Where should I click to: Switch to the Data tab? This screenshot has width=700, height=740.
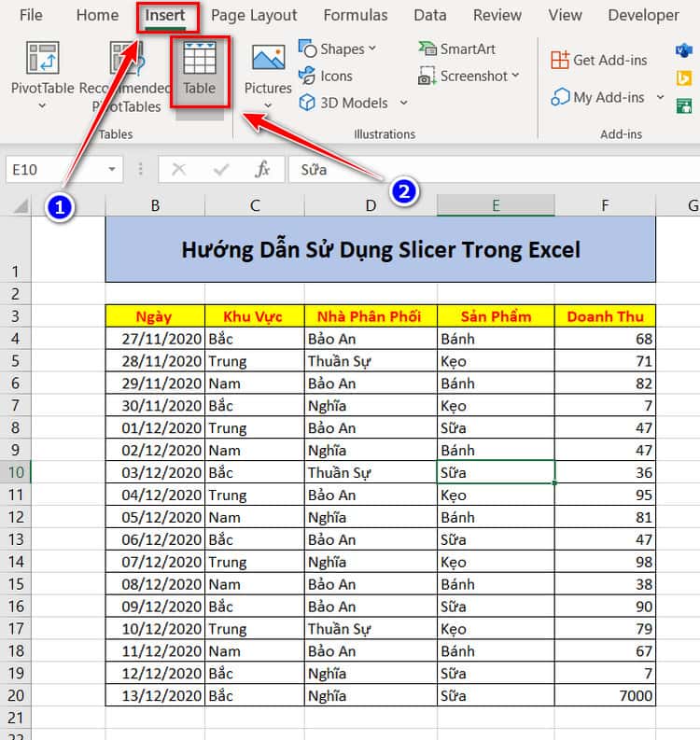point(430,15)
